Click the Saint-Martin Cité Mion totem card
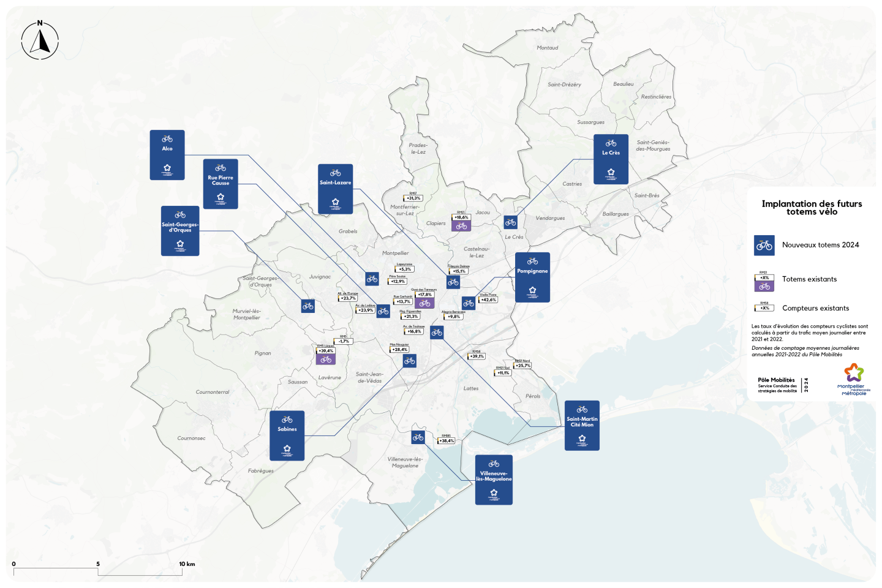The height and width of the screenshot is (588, 882). click(582, 426)
